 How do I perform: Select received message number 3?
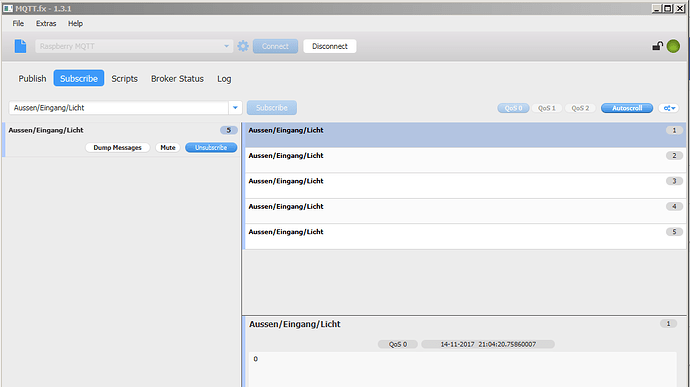click(465, 185)
